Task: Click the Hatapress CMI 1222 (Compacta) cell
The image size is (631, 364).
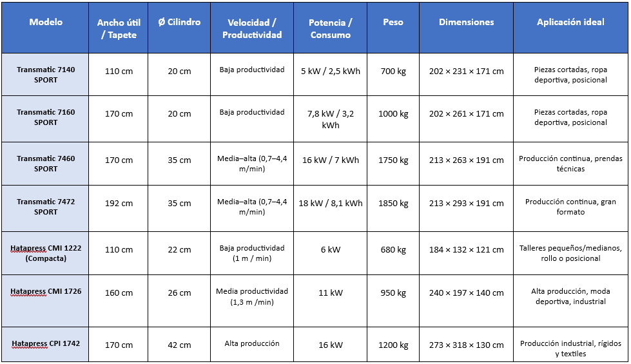Action: pyautogui.click(x=46, y=253)
